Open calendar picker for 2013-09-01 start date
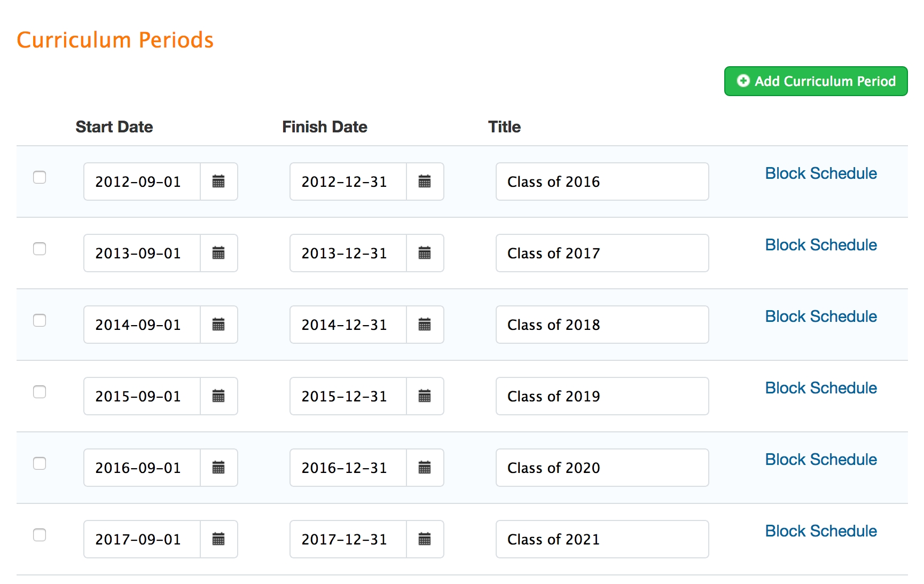Screen dimensions: 924x584 (x=218, y=253)
